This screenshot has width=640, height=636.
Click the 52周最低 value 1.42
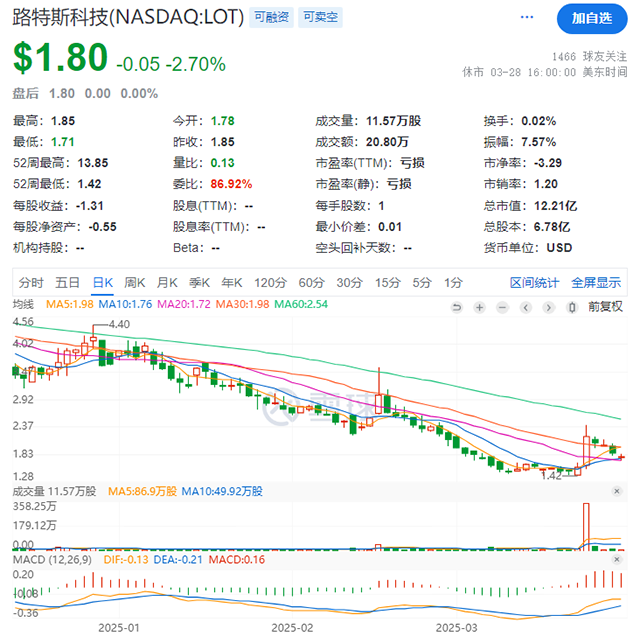[89, 184]
